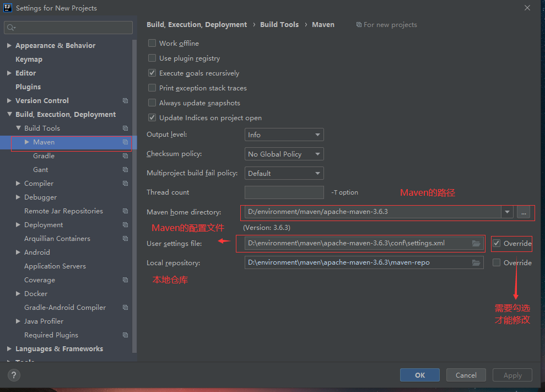
Task: Select Keymap in the settings tree
Action: 29,60
